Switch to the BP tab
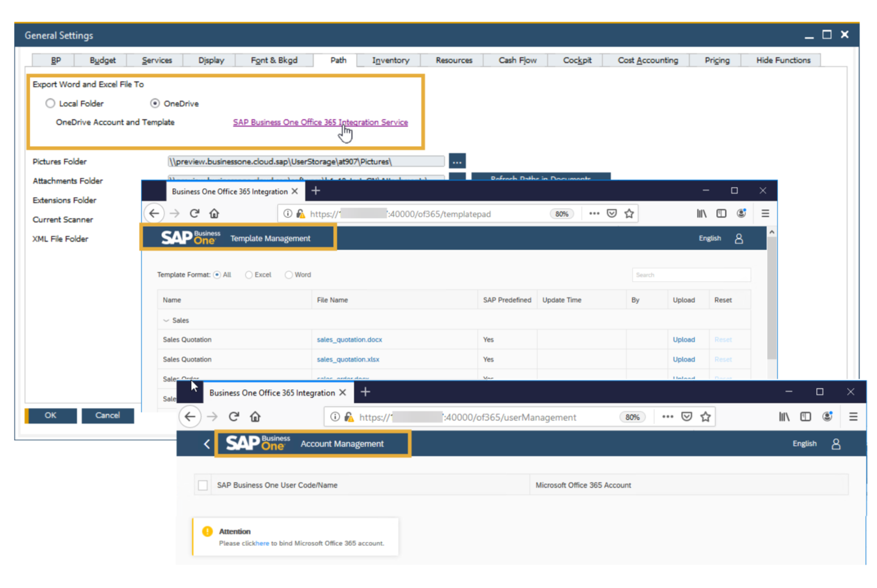The width and height of the screenshot is (877, 588). tap(56, 60)
